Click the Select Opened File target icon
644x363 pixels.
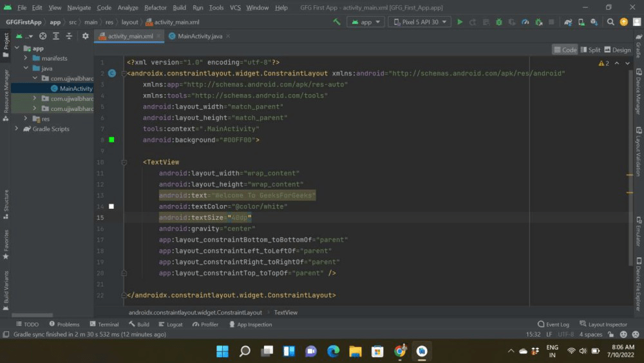[x=43, y=36]
